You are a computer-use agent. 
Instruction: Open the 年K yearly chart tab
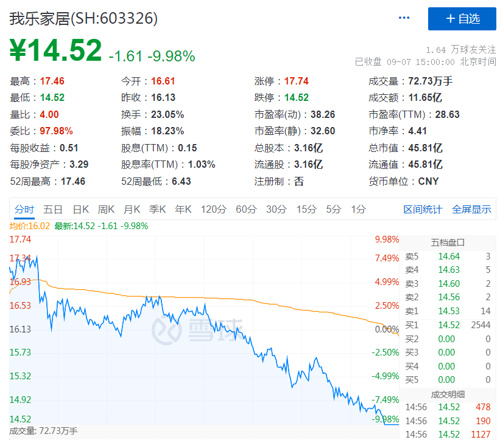[183, 209]
